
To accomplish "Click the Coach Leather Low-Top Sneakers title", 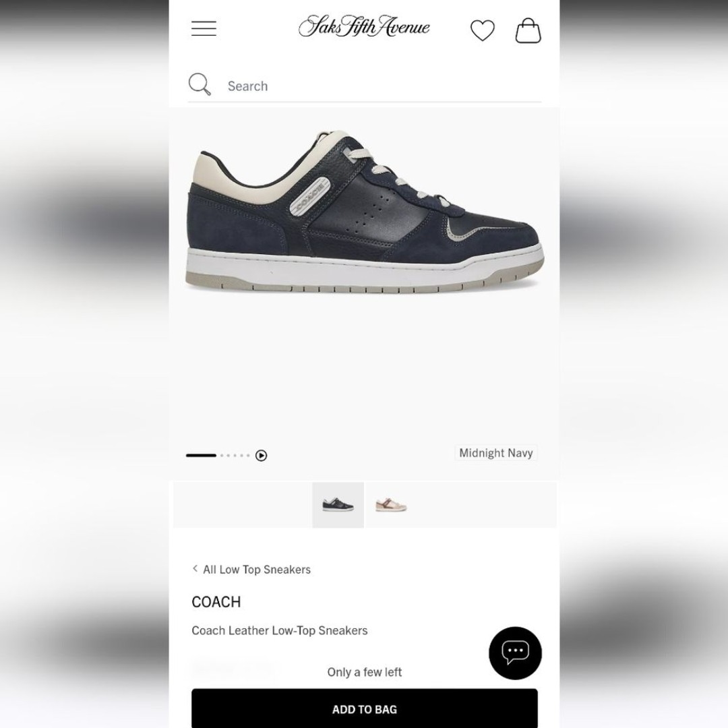I will coord(280,630).
